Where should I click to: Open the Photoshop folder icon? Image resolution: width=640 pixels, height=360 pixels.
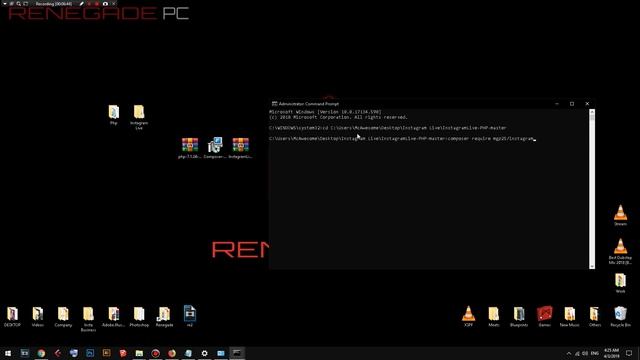point(139,317)
